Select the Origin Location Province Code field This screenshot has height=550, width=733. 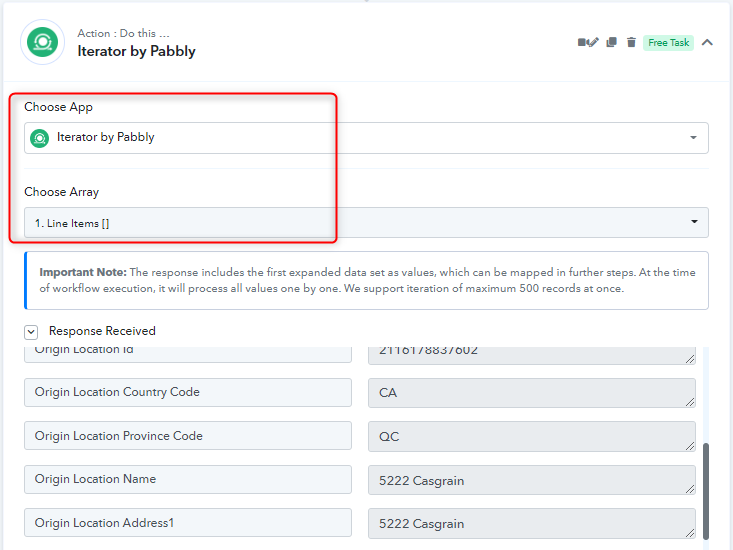[188, 436]
